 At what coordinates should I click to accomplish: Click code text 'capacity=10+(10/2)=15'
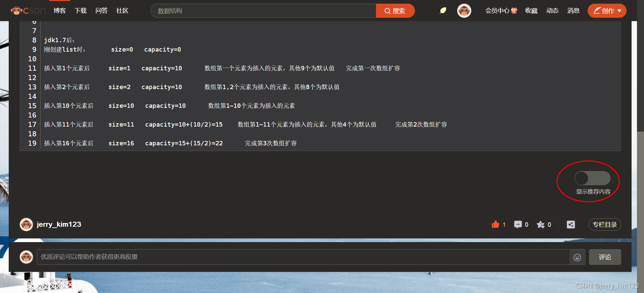[x=184, y=125]
